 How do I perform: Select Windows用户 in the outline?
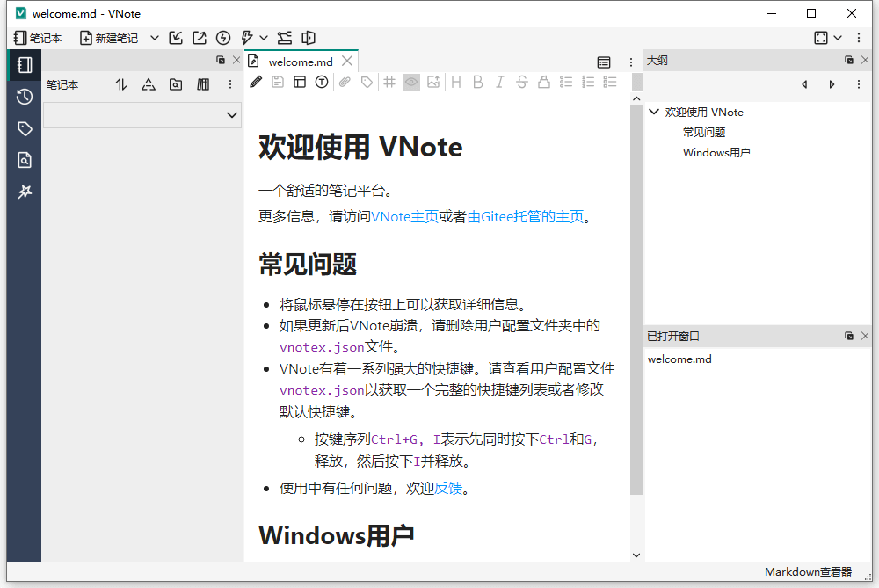coord(716,152)
